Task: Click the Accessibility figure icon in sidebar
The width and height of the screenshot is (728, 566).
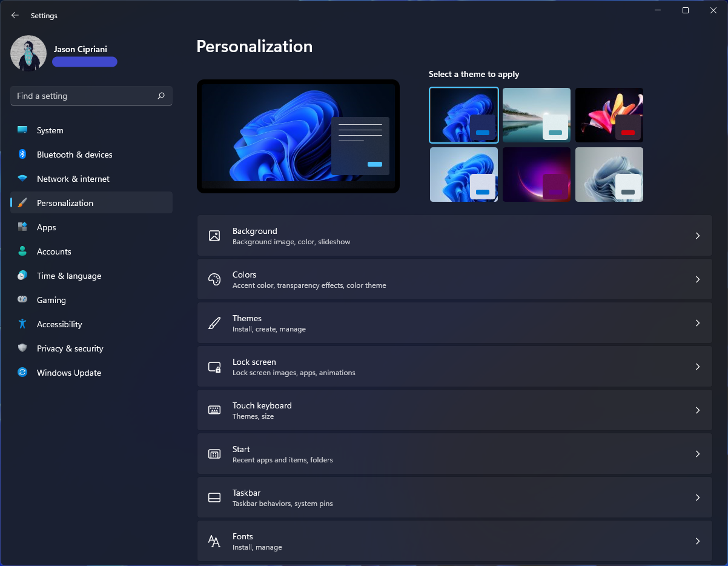Action: (x=22, y=324)
